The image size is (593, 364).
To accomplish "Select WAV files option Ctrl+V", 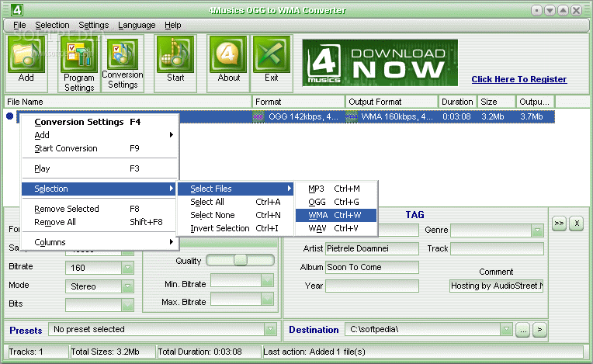I will pos(336,228).
